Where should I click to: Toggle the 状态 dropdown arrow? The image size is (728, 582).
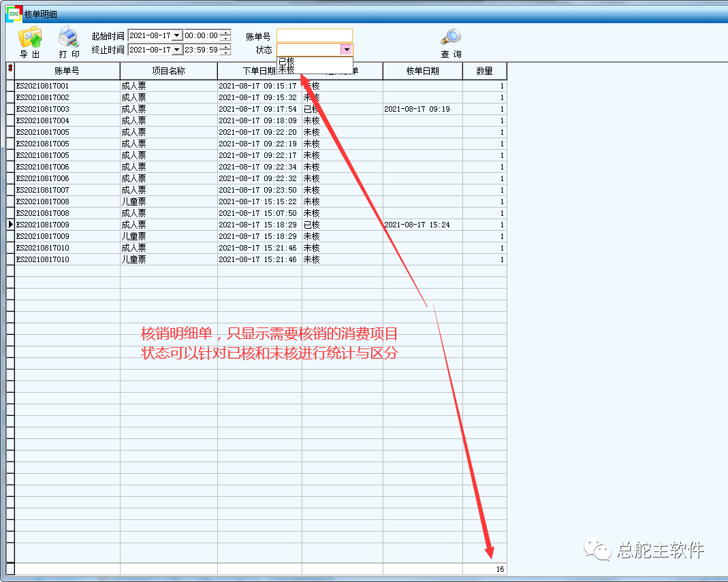coord(347,50)
